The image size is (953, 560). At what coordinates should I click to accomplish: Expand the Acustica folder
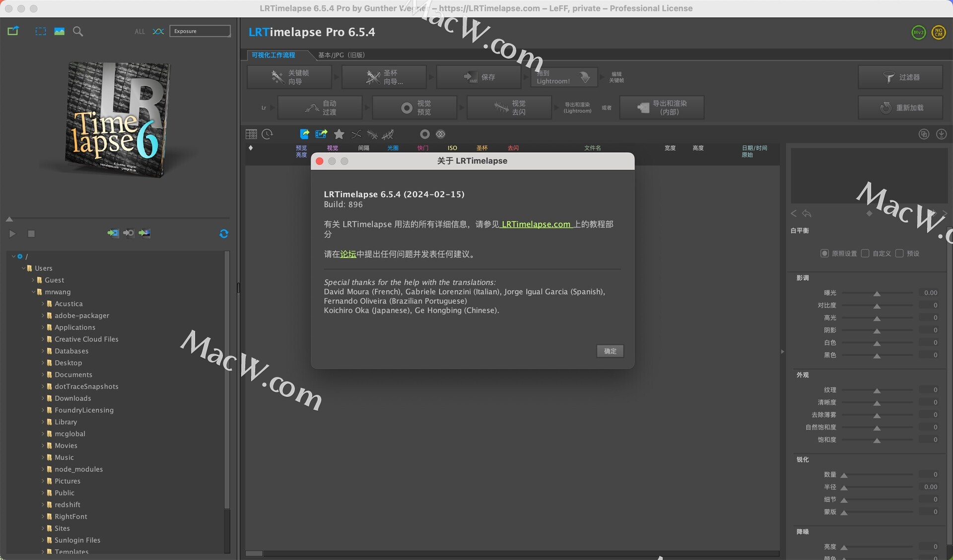(43, 304)
